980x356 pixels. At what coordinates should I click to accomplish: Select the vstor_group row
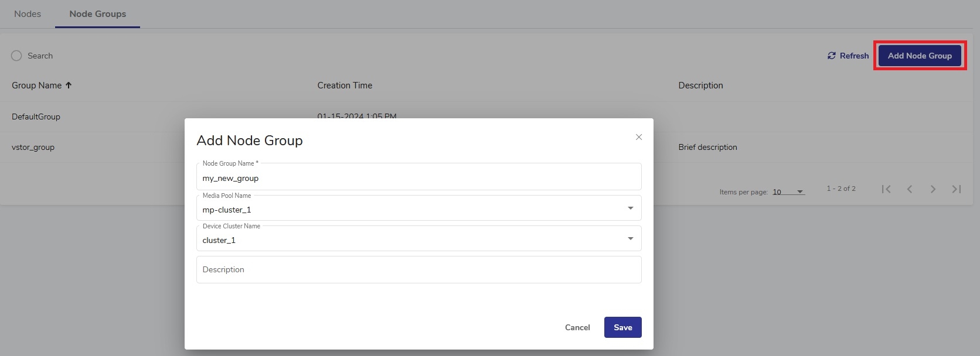pos(33,148)
